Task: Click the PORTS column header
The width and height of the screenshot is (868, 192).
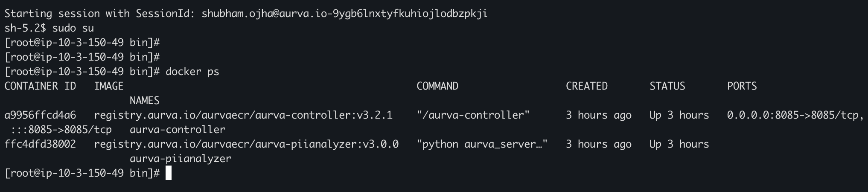Action: click(x=742, y=86)
